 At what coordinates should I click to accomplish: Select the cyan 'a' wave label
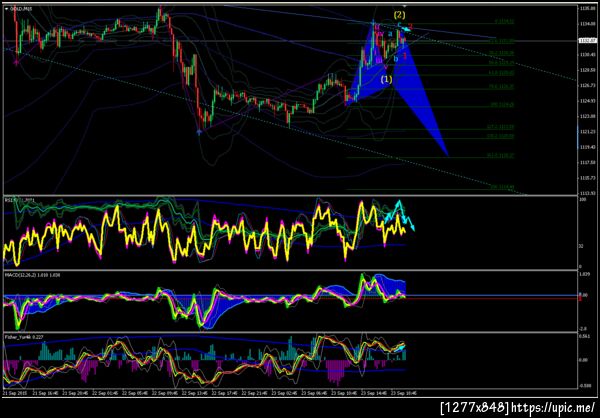pos(390,34)
